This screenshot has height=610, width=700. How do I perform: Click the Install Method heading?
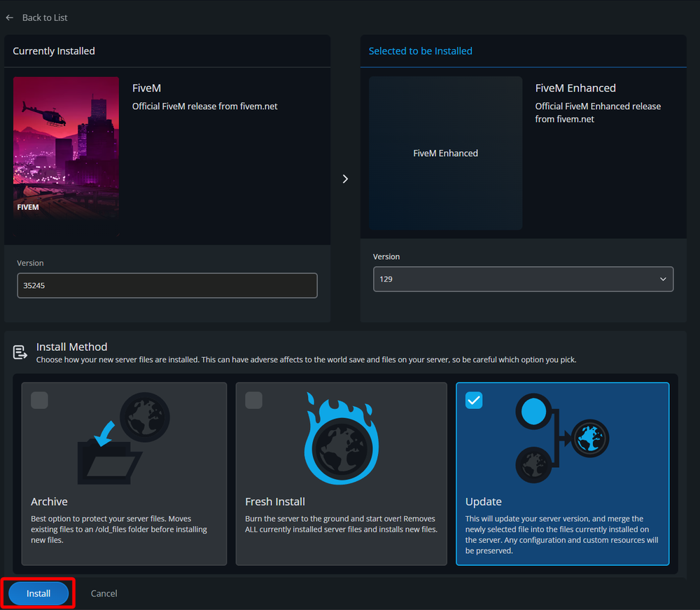tap(72, 347)
